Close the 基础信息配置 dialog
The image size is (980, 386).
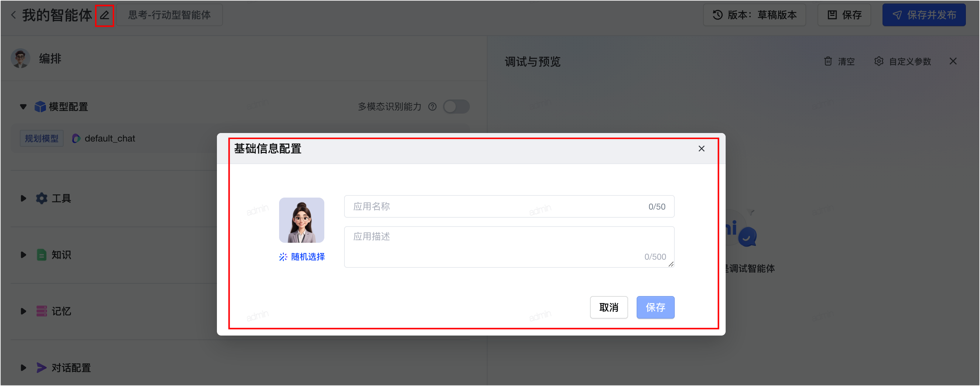pos(702,149)
